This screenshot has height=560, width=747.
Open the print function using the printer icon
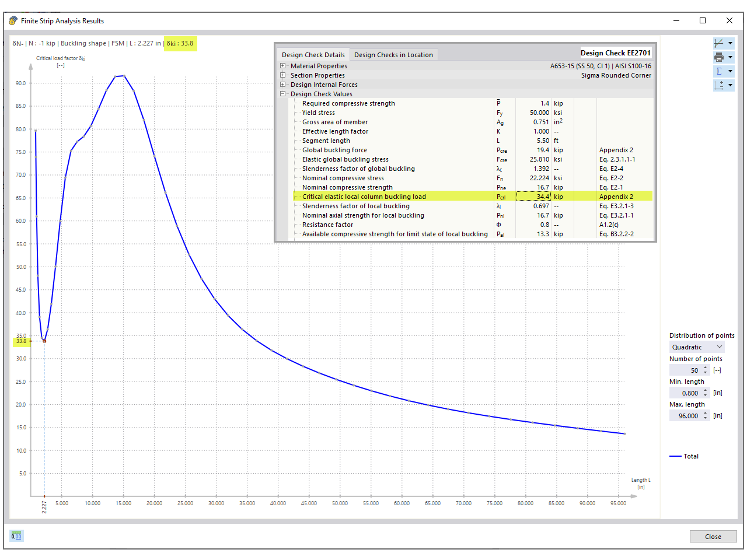[x=718, y=57]
